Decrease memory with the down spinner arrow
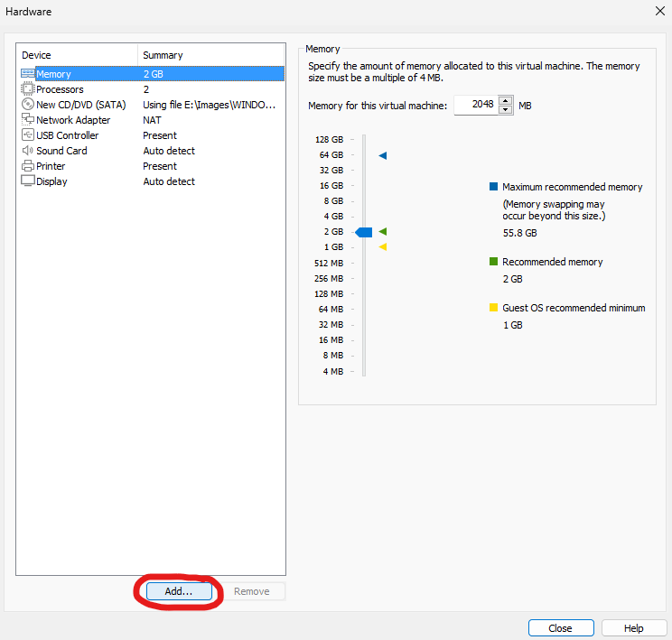The width and height of the screenshot is (672, 640). click(x=506, y=109)
